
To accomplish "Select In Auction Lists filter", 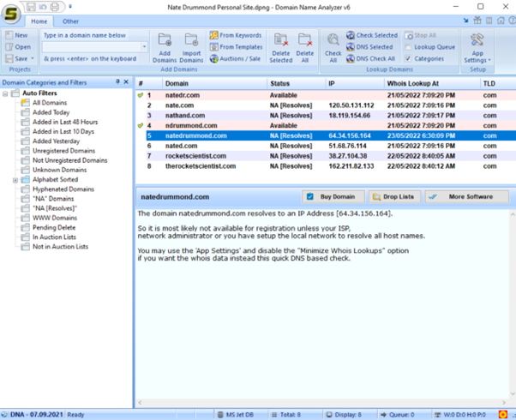I will click(54, 237).
